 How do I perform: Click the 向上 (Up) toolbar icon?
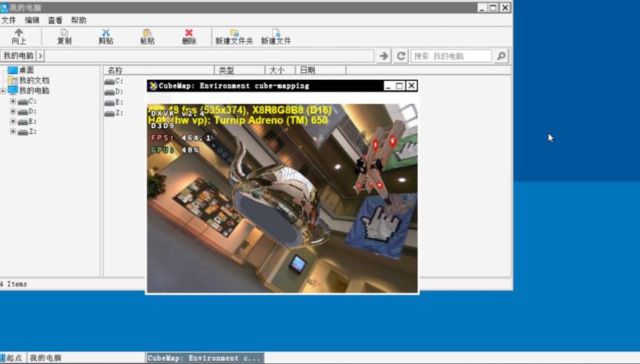click(x=19, y=36)
